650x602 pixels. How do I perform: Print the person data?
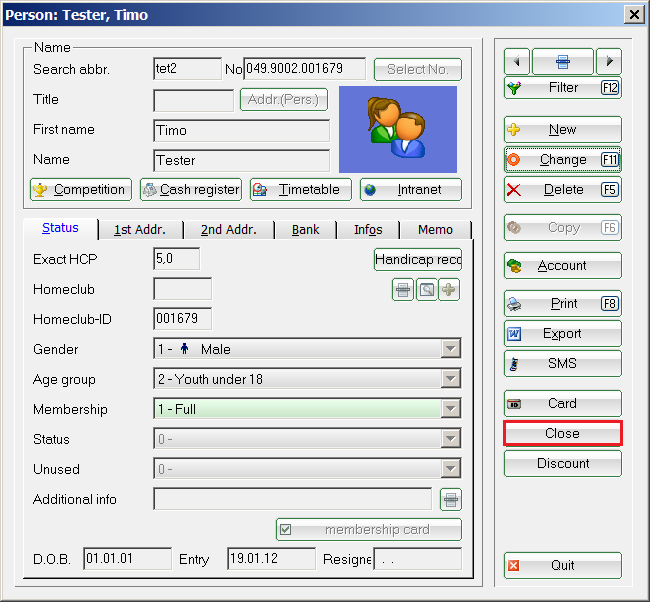tap(563, 303)
